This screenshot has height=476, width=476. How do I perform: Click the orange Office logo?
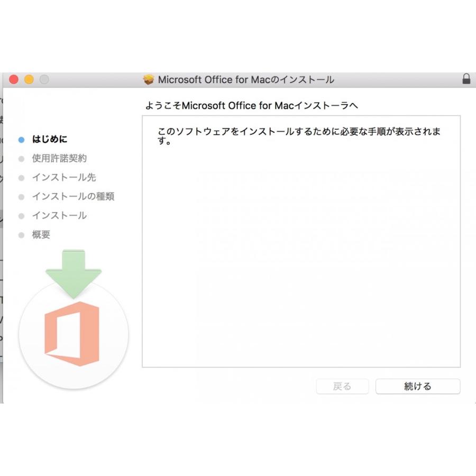[72, 334]
